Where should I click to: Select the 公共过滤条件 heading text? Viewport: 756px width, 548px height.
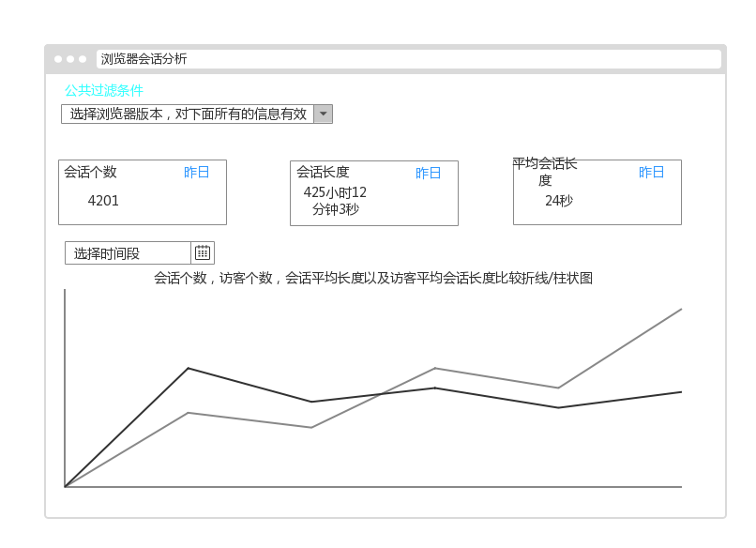click(x=104, y=90)
